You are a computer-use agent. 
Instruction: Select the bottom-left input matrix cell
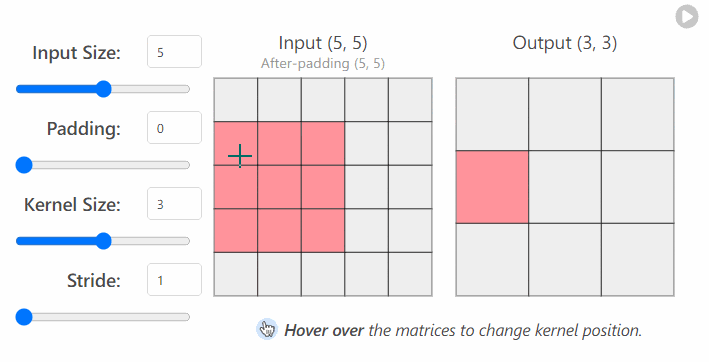click(x=236, y=274)
